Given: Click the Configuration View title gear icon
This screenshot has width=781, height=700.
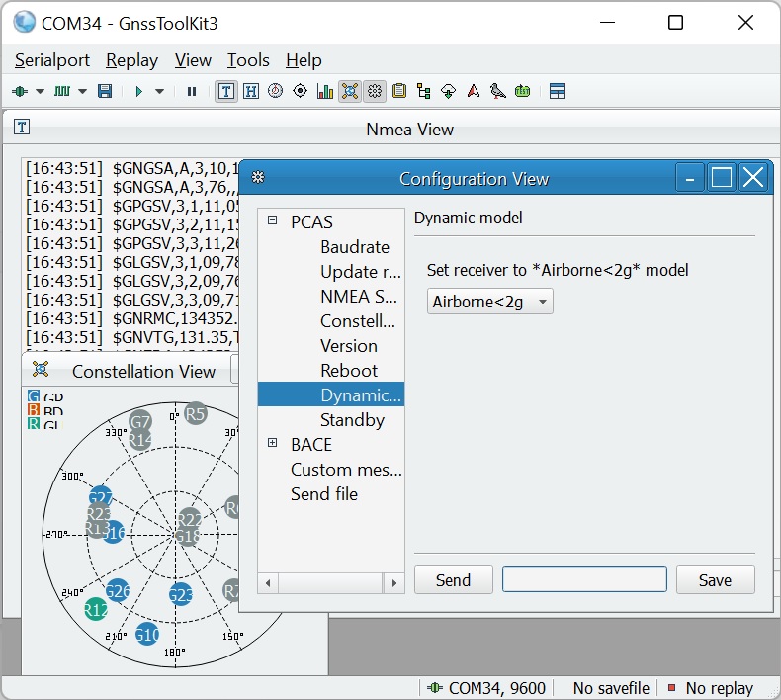Looking at the screenshot, I should [x=258, y=177].
